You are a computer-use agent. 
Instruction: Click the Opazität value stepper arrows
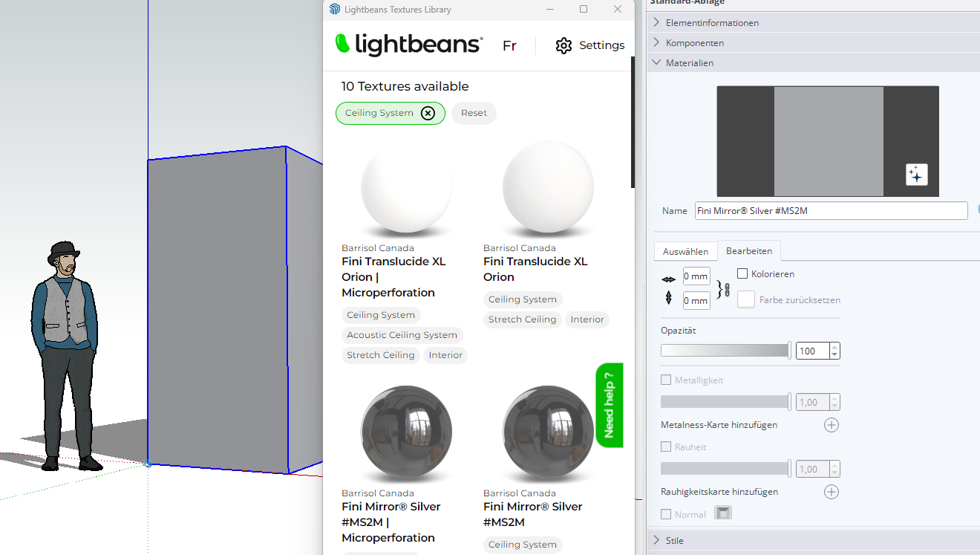835,351
